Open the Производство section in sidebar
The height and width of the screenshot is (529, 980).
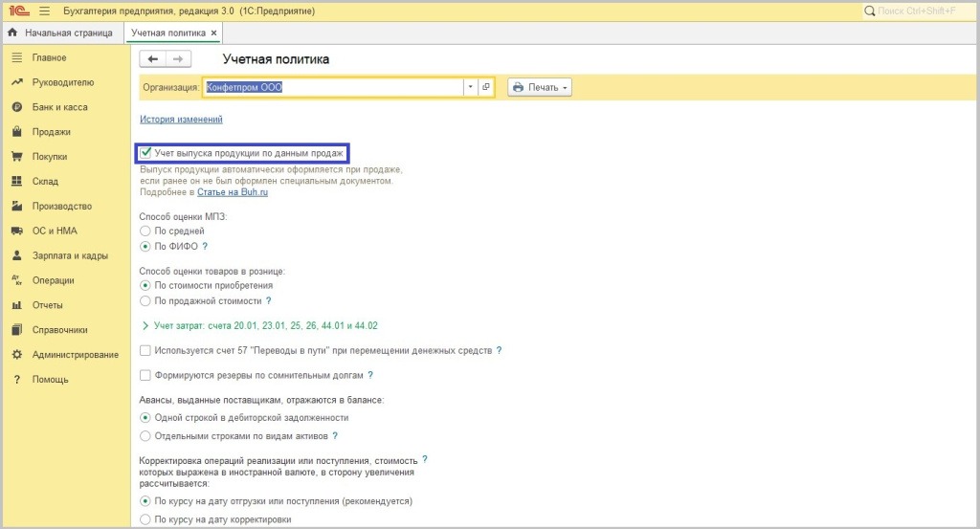click(x=62, y=207)
